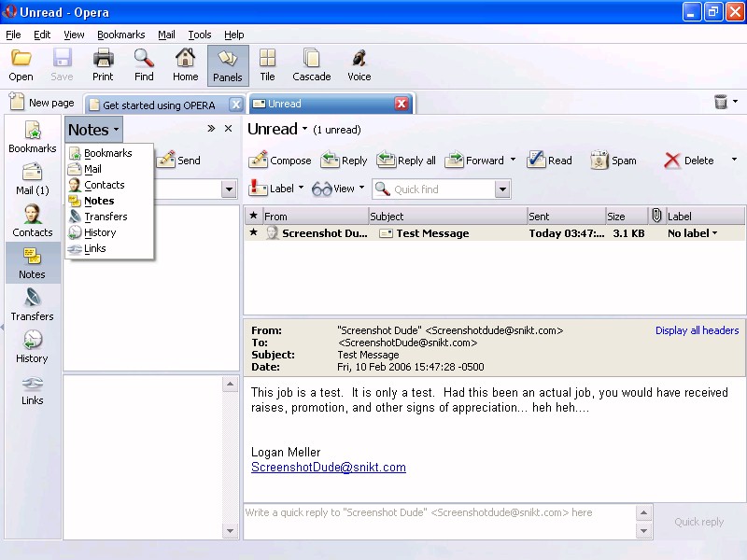
Task: Select Contacts from the panel dropdown menu
Action: tap(104, 185)
